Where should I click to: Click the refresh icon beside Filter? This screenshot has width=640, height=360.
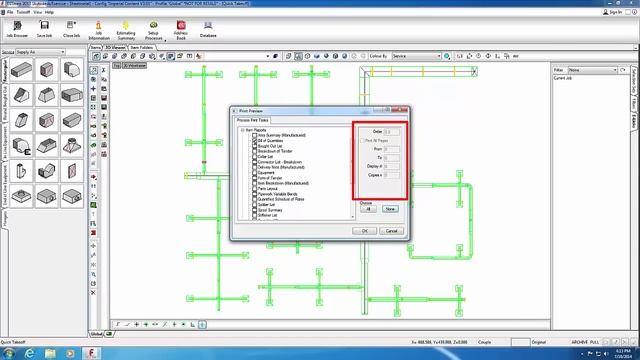tap(623, 70)
